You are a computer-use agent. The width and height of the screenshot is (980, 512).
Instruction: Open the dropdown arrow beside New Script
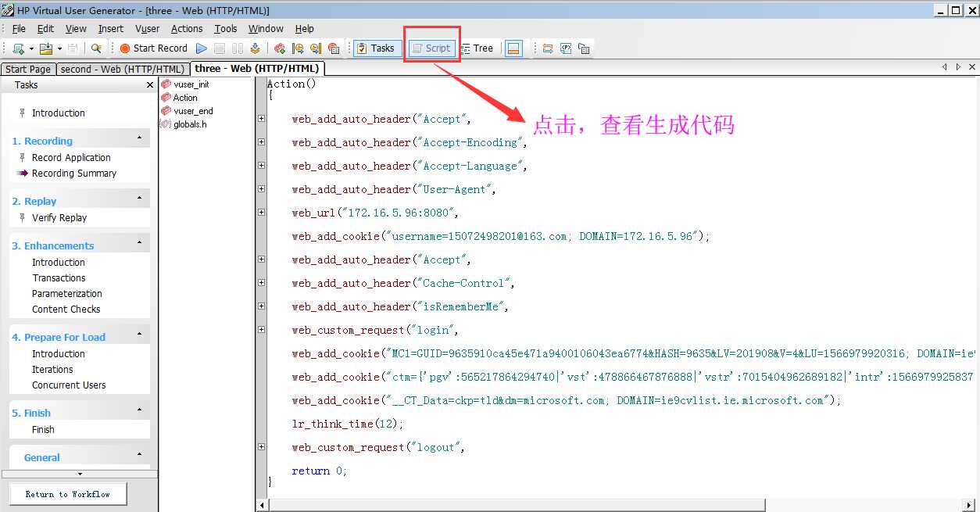[30, 48]
